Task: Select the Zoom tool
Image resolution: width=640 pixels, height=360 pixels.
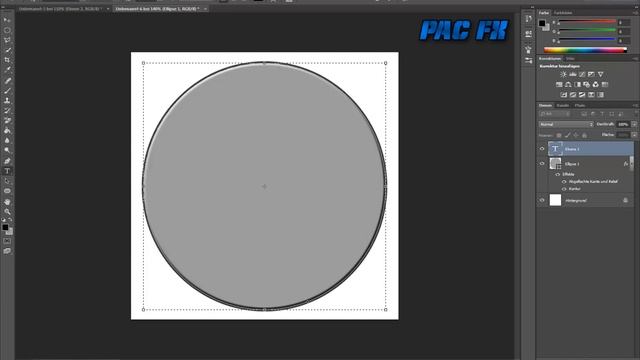Action: coord(7,211)
